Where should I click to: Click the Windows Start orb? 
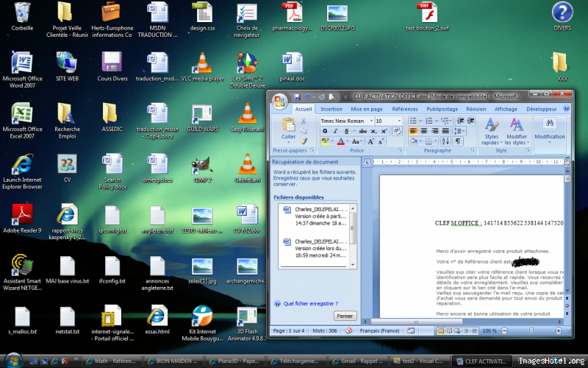coord(13,361)
